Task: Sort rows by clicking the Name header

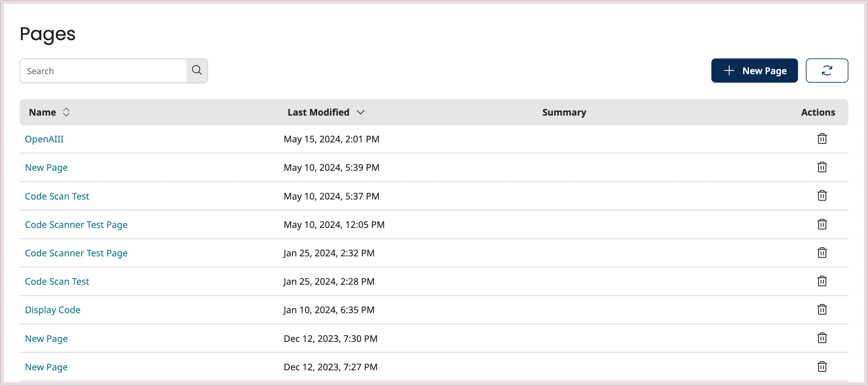Action: tap(43, 112)
